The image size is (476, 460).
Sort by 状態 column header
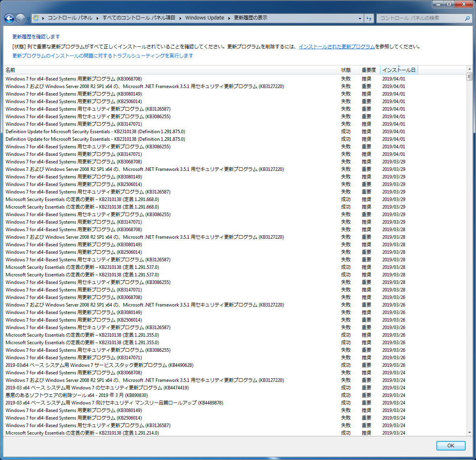[349, 70]
